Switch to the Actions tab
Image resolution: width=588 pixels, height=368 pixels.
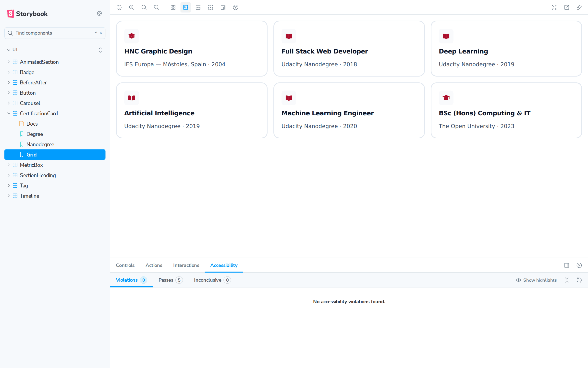coord(154,265)
